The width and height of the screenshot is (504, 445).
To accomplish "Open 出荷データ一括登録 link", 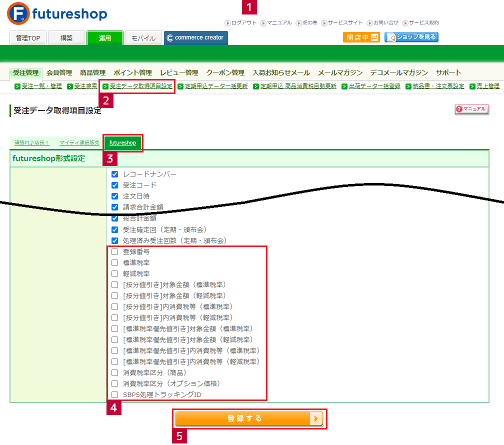I will tap(375, 86).
